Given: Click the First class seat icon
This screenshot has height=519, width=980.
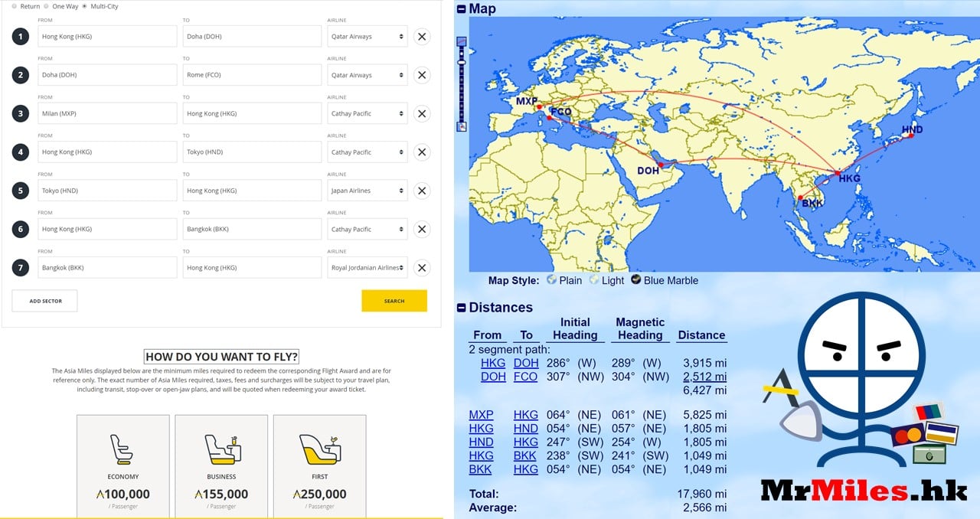Looking at the screenshot, I should pos(319,449).
